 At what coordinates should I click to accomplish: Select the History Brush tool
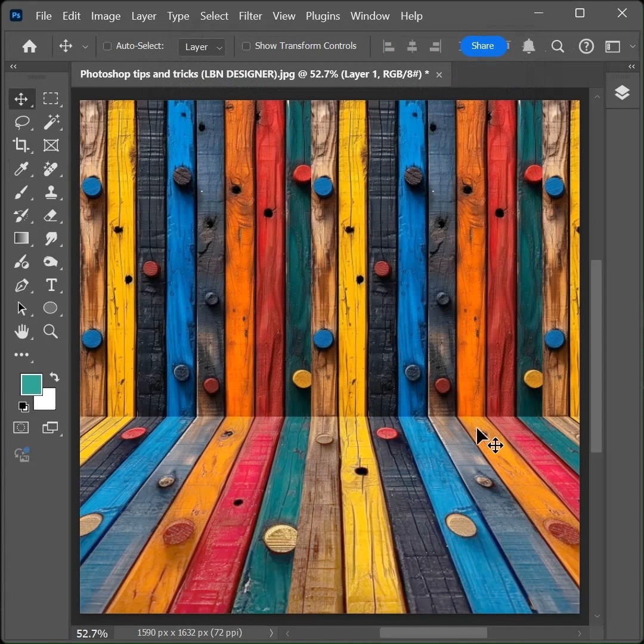(21, 215)
